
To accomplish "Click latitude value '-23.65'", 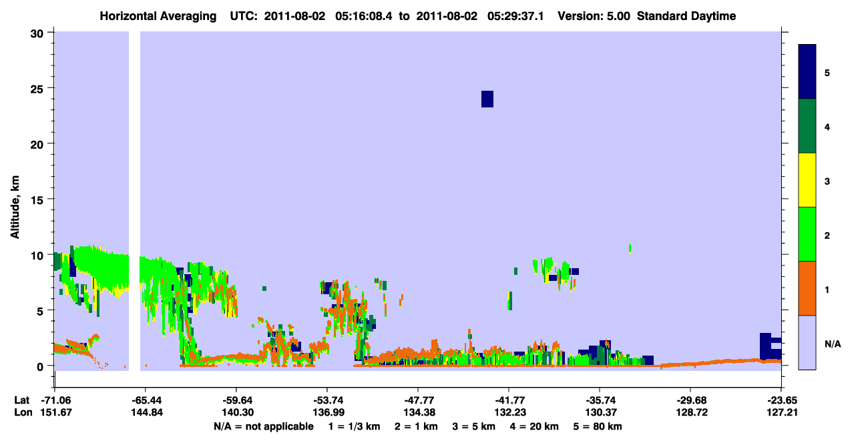I will 781,400.
